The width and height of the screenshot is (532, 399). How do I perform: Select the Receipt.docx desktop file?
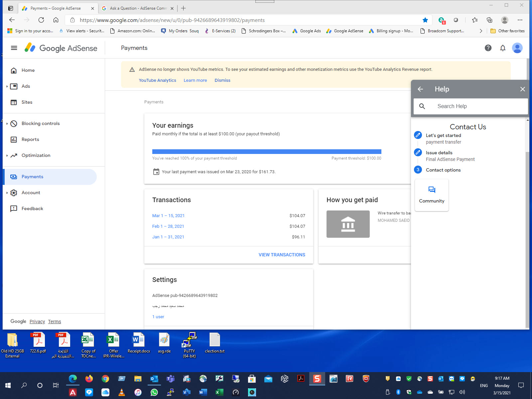tap(139, 343)
